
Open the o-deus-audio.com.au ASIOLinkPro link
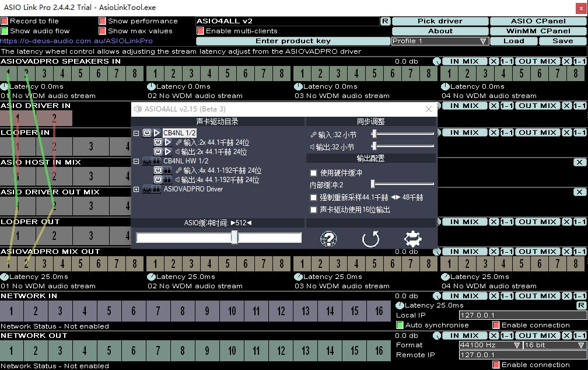76,40
